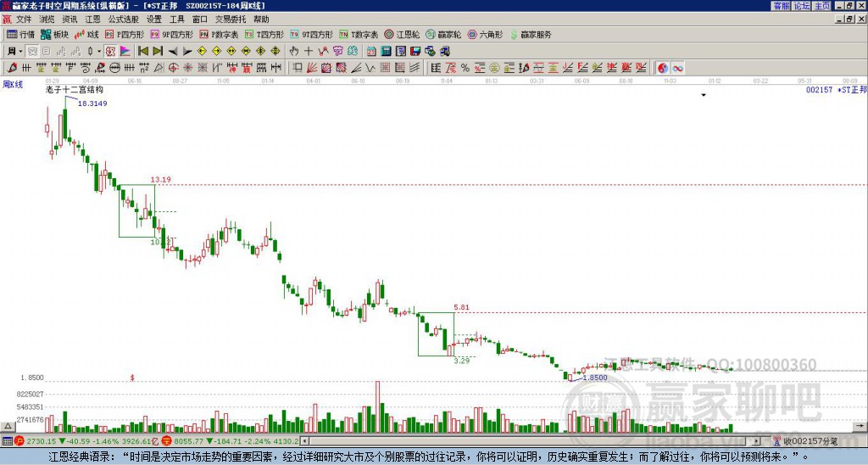The width and height of the screenshot is (868, 465).
Task: Open the 公式选股 menu
Action: 124,20
